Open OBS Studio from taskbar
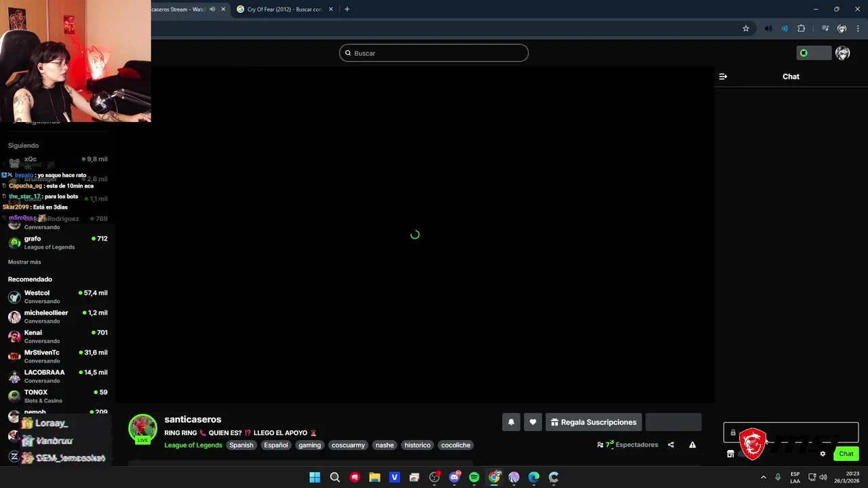The width and height of the screenshot is (868, 488). pos(435,477)
